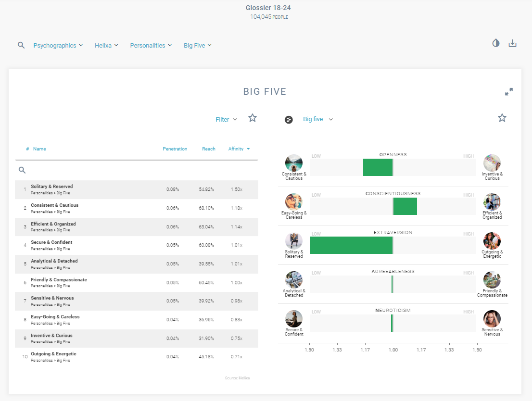The width and height of the screenshot is (532, 401).
Task: Click the Openness green bar
Action: point(378,167)
